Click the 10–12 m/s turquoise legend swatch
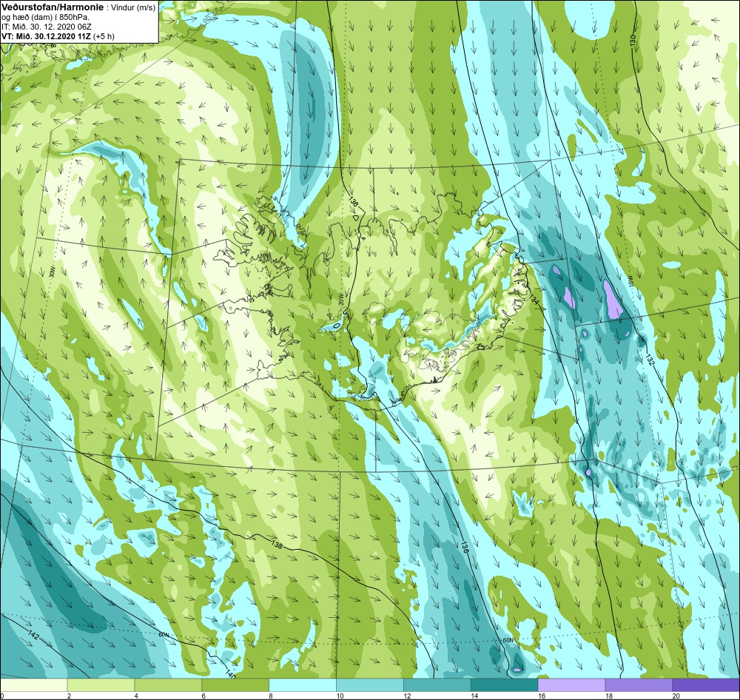The image size is (740, 700). click(370, 684)
